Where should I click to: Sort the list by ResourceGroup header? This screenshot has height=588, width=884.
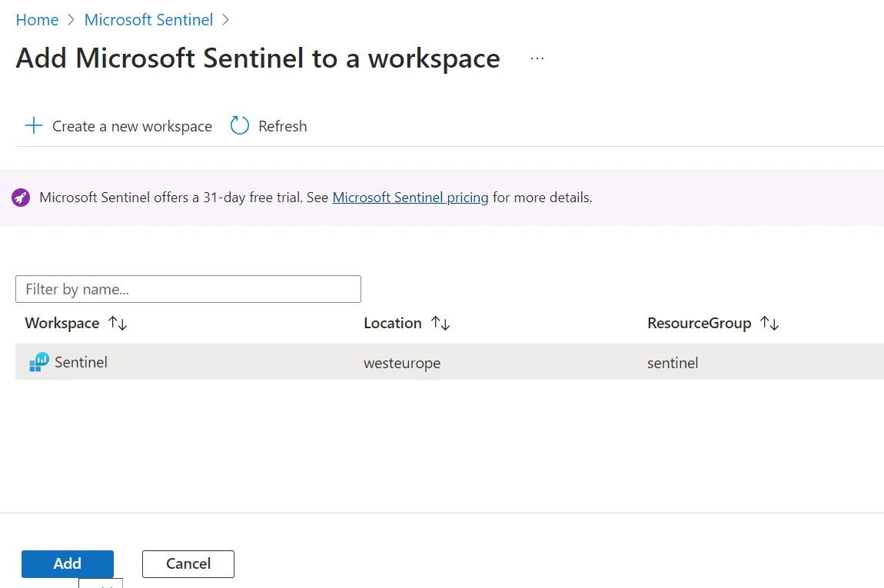pyautogui.click(x=699, y=324)
